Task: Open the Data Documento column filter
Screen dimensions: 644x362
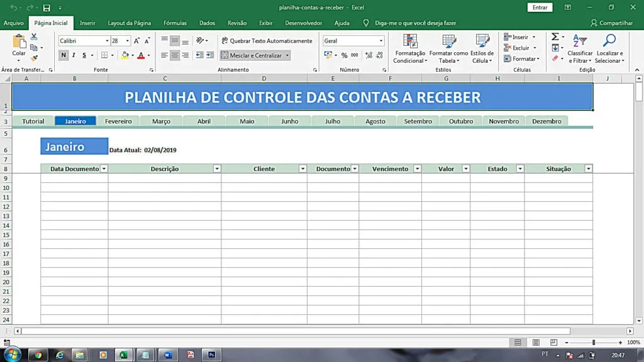Action: tap(104, 168)
